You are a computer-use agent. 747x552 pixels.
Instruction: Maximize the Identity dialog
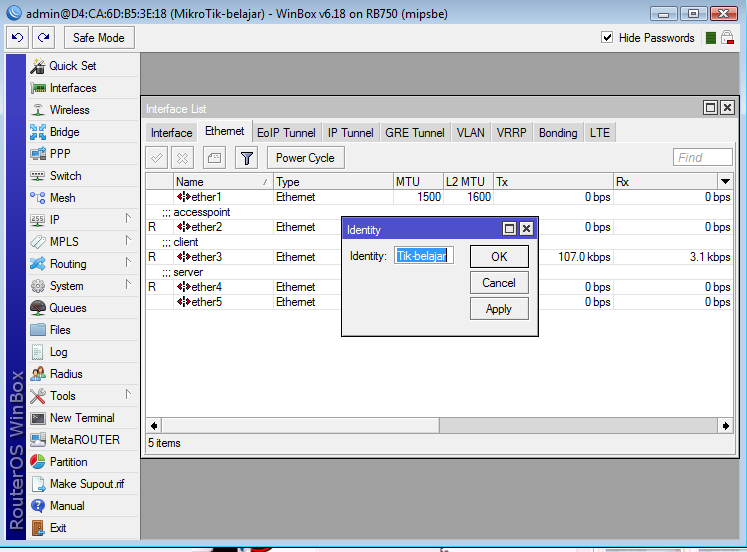(x=509, y=229)
